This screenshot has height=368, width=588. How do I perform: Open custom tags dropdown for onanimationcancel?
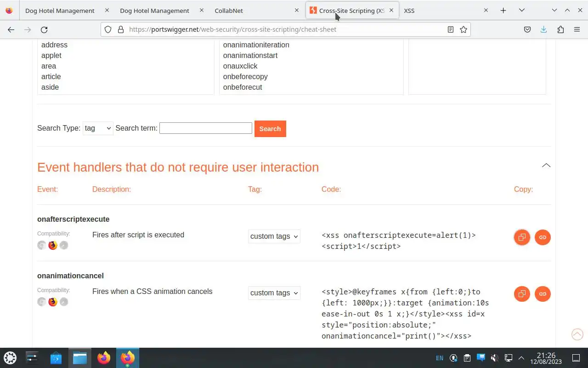[x=274, y=293]
